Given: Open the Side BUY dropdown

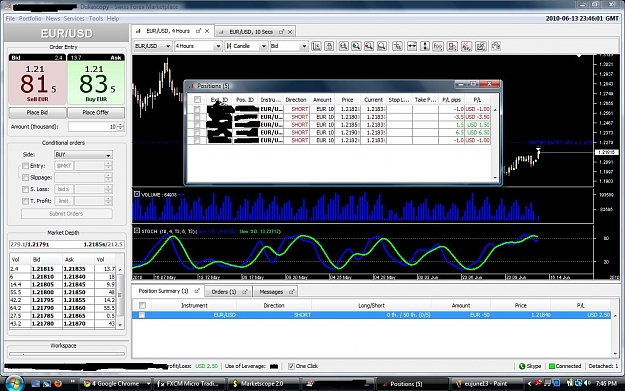Looking at the screenshot, I should coord(83,155).
